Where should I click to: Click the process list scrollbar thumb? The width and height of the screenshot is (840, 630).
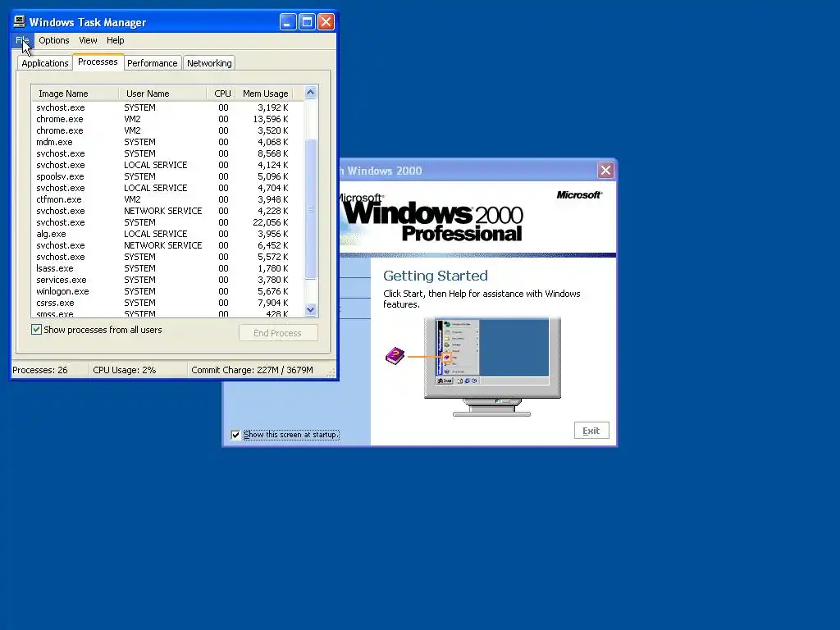point(311,209)
